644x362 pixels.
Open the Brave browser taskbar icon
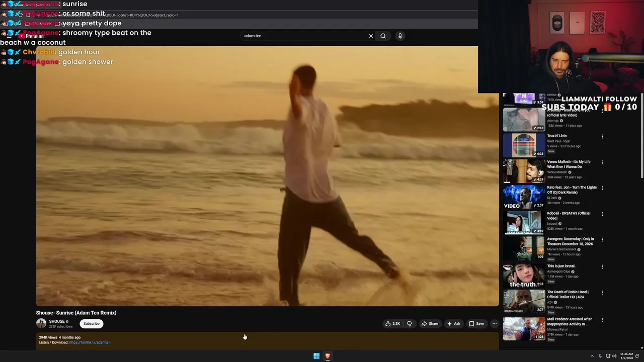point(328,356)
